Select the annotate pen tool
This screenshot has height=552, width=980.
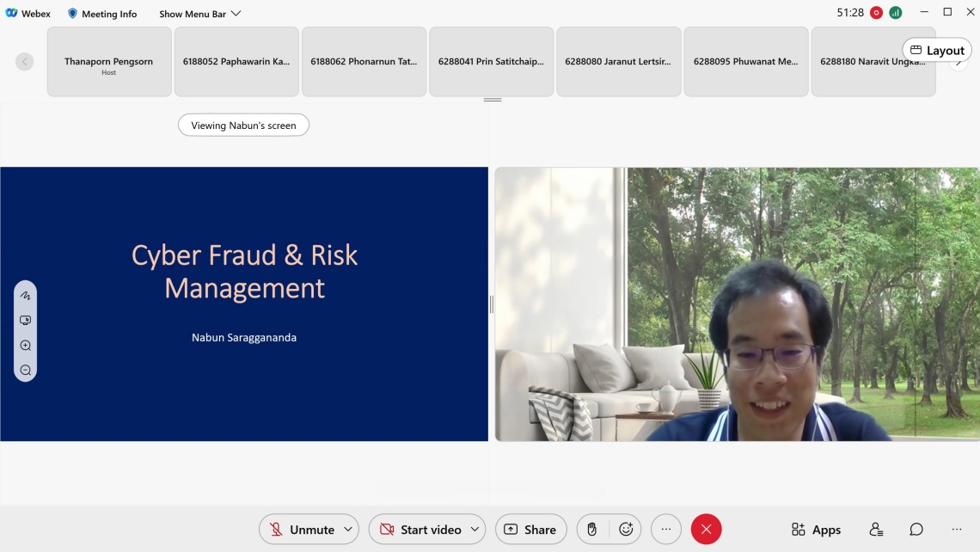(x=26, y=295)
